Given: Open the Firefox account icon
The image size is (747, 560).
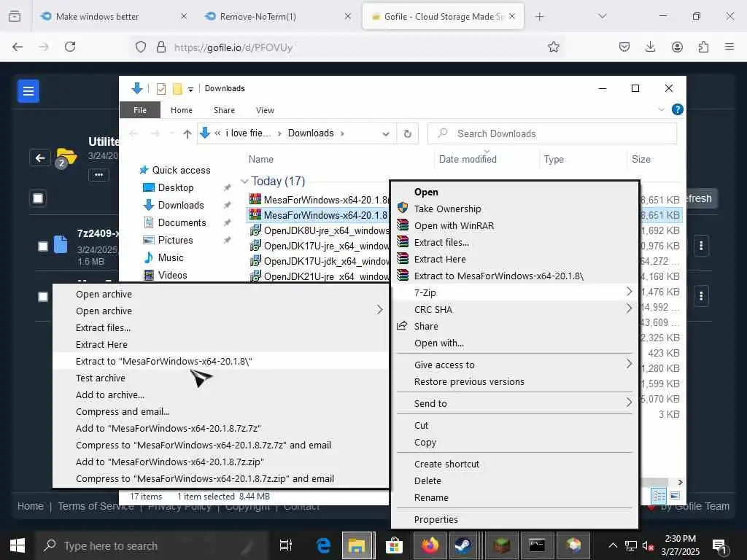Looking at the screenshot, I should 677,47.
